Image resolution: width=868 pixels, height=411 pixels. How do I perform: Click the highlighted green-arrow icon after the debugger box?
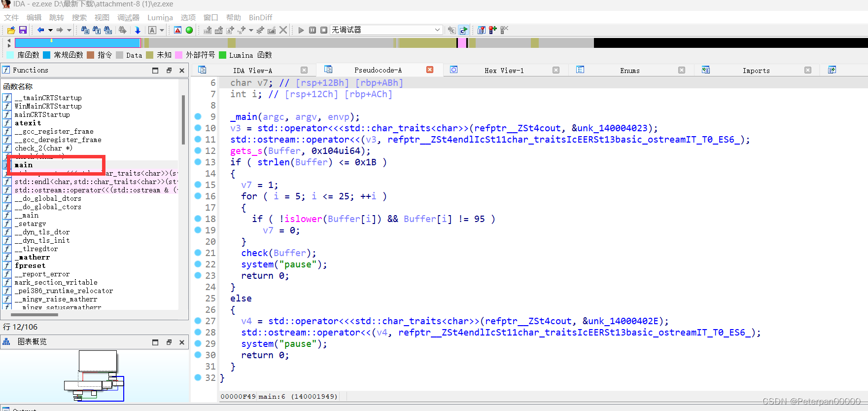pyautogui.click(x=463, y=30)
